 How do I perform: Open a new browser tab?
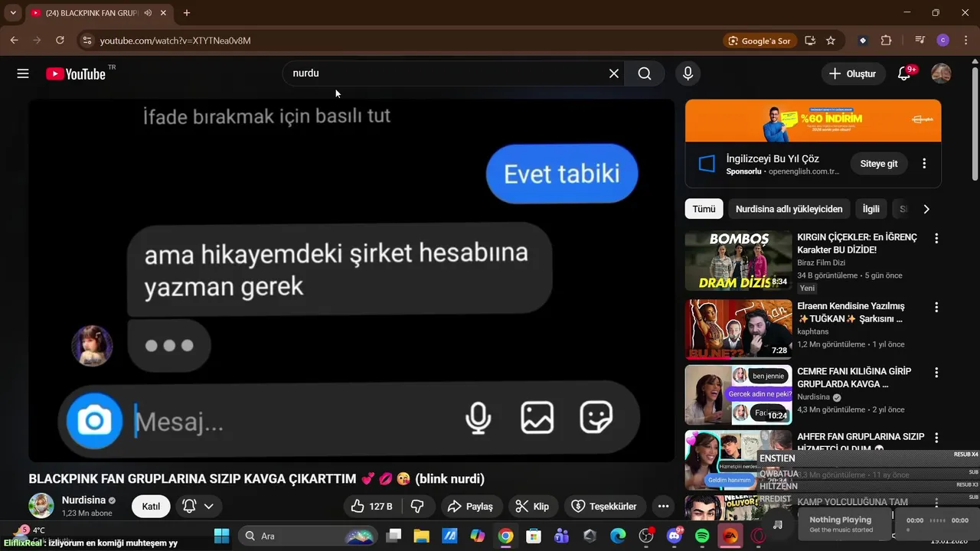click(187, 13)
